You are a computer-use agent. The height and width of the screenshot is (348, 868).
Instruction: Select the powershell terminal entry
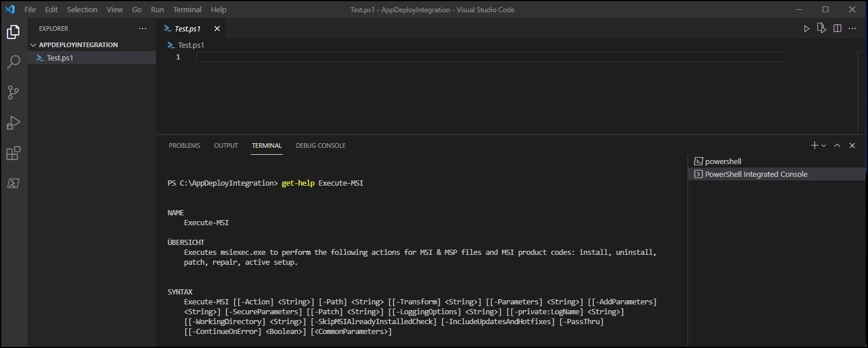723,161
